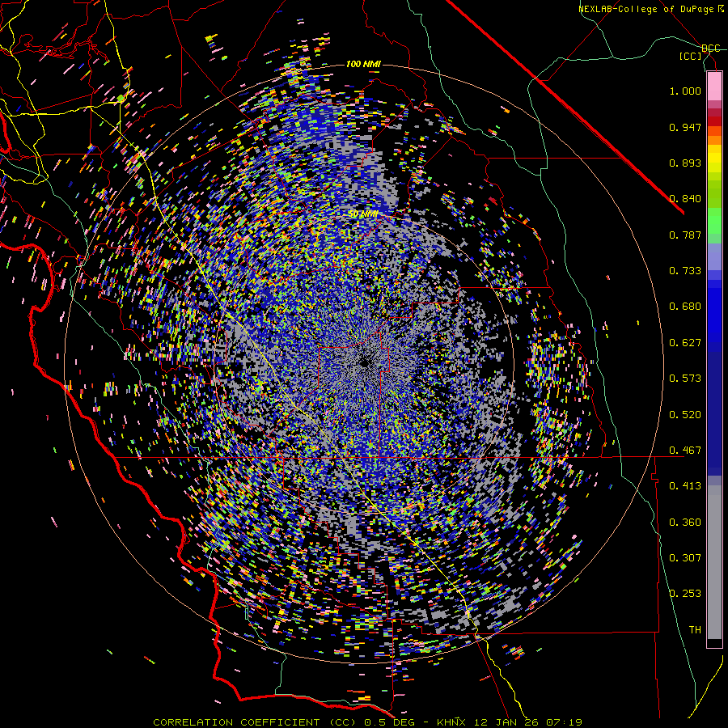Viewport: 728px width, 728px height.
Task: Select the 0.840 legend value
Action: [685, 199]
